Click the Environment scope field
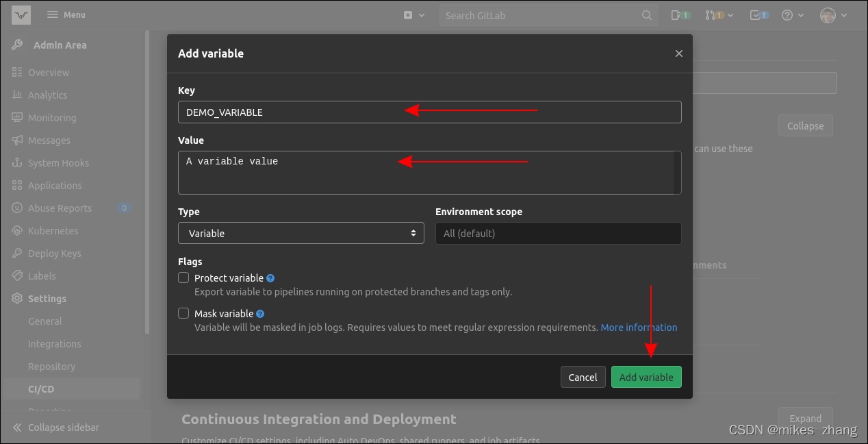Viewport: 868px width, 444px height. click(559, 233)
